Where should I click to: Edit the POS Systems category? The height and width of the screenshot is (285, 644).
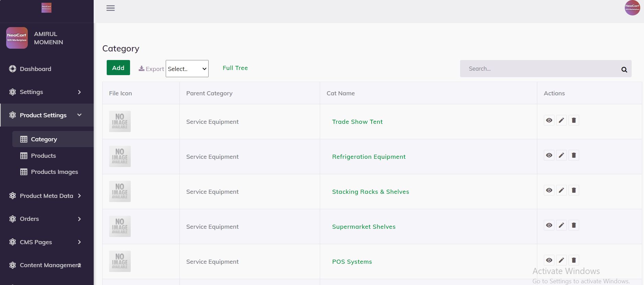click(561, 260)
